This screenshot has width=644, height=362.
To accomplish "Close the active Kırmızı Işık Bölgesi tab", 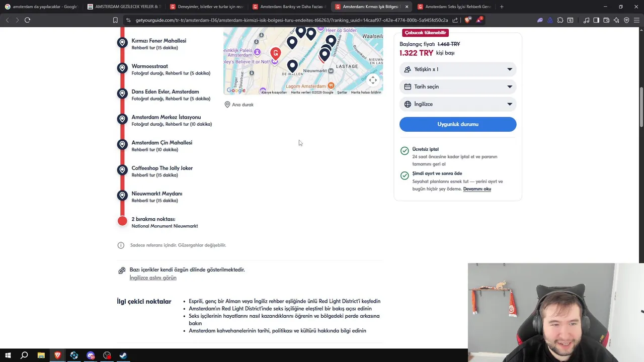I will (x=407, y=7).
